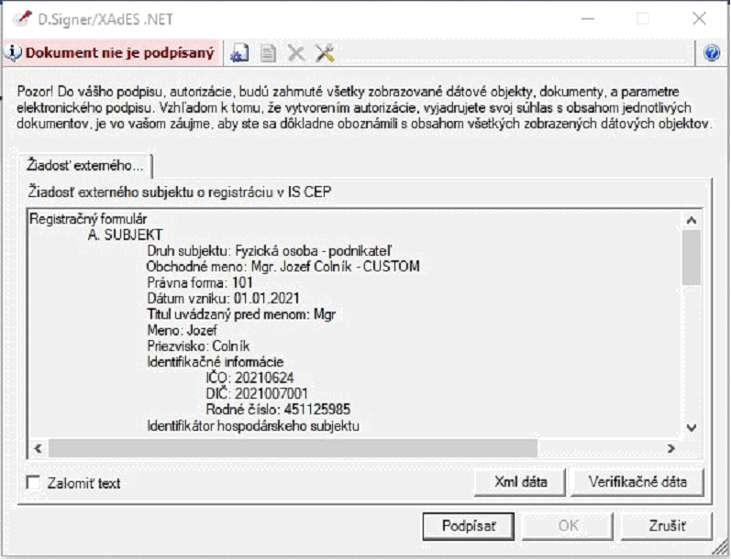
Task: Click the 'Registračný formulár' heading text
Action: (x=88, y=219)
